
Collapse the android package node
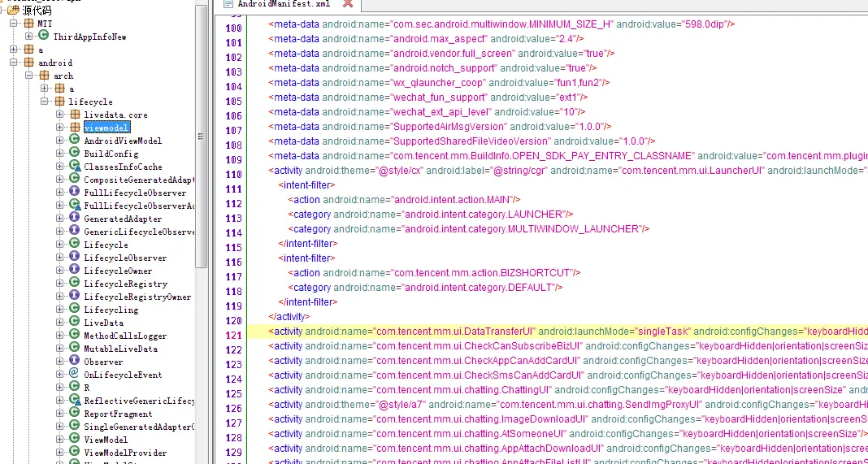[x=14, y=63]
